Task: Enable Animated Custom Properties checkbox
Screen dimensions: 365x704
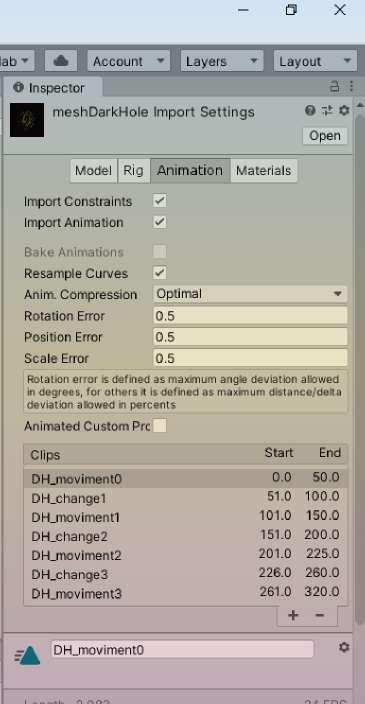Action: (x=159, y=426)
